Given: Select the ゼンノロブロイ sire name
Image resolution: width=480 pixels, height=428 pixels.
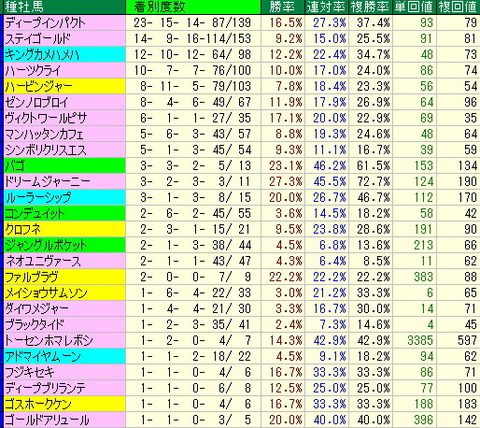Looking at the screenshot, I should coord(37,102).
